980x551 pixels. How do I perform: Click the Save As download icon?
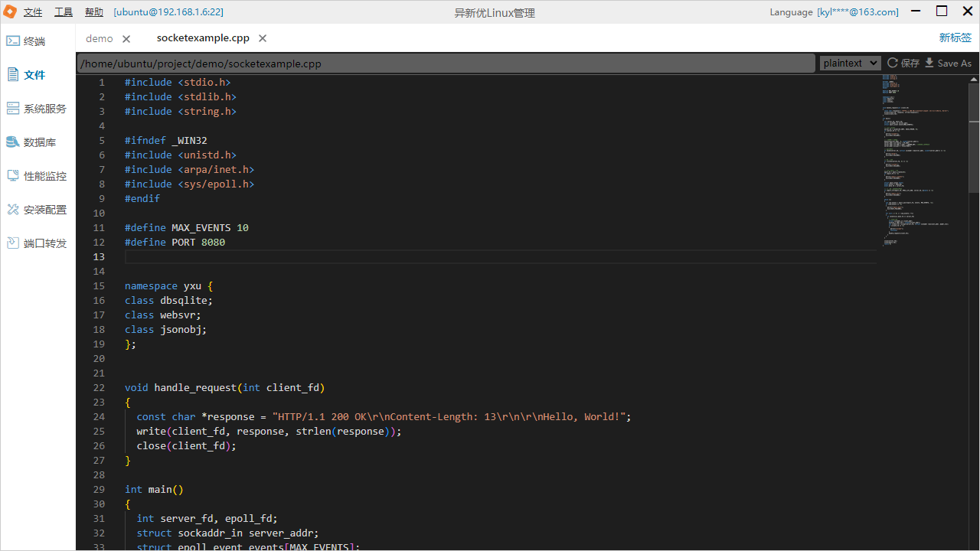(x=929, y=63)
